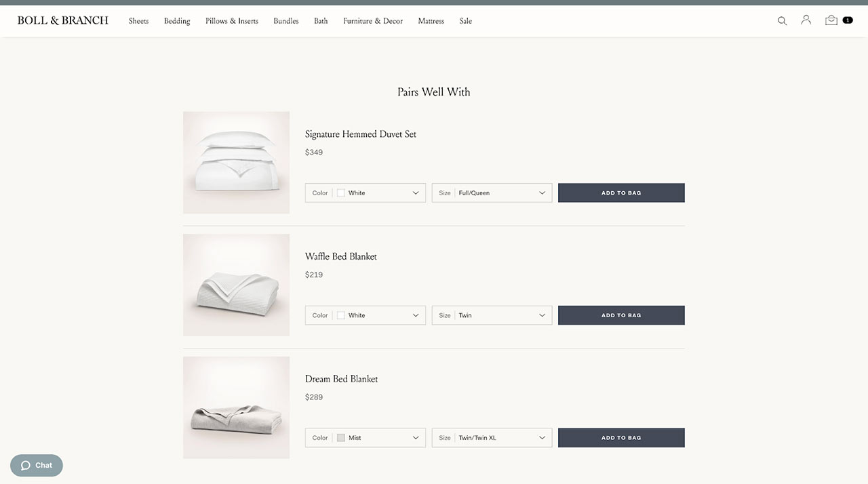The image size is (868, 484).
Task: Expand Size dropdown showing Twin/Twin XL
Action: coord(492,437)
